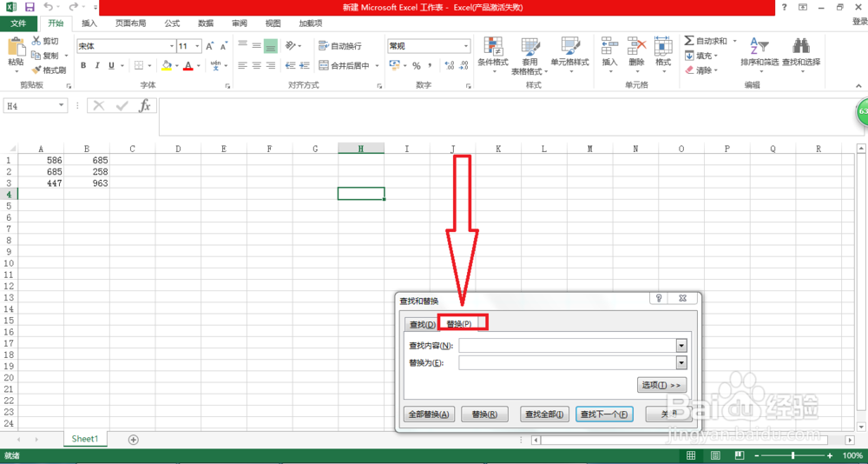The height and width of the screenshot is (464, 868).
Task: Select the Replace (替换) tab in dialog
Action: point(459,324)
